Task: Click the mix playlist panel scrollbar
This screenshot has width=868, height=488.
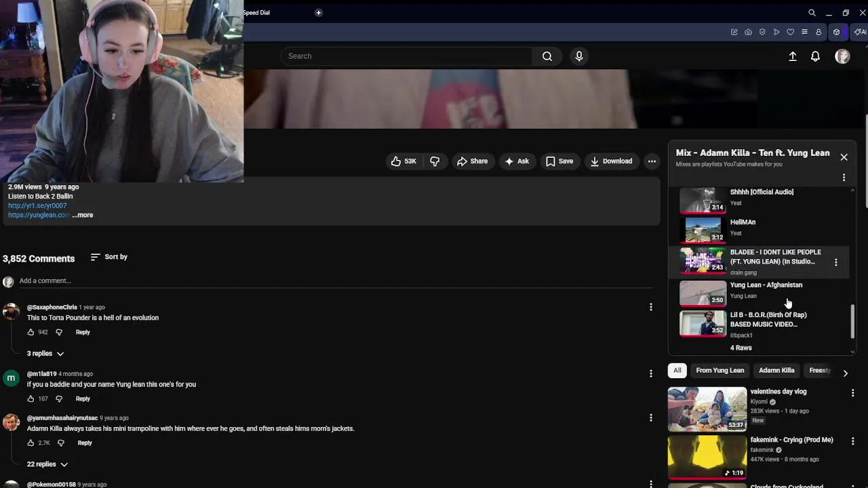Action: point(853,322)
